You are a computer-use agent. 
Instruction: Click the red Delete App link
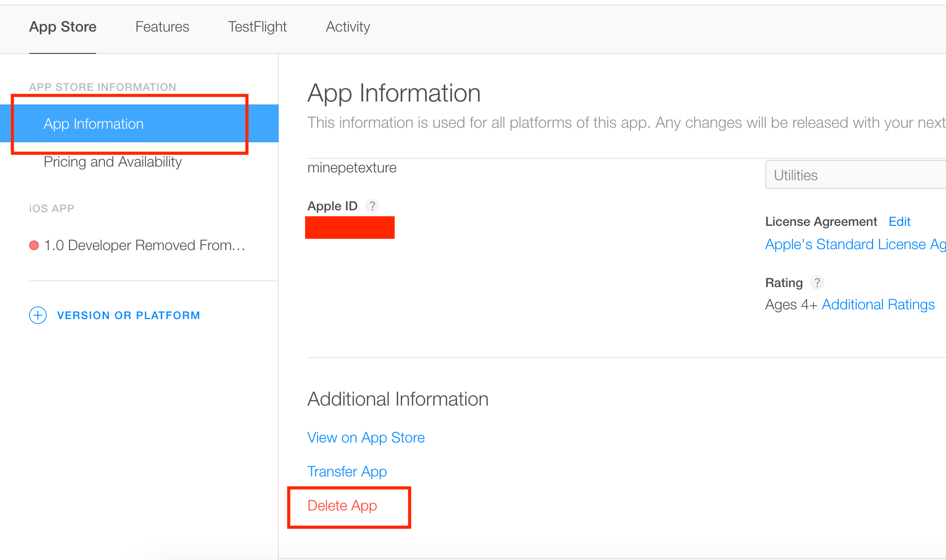(342, 506)
